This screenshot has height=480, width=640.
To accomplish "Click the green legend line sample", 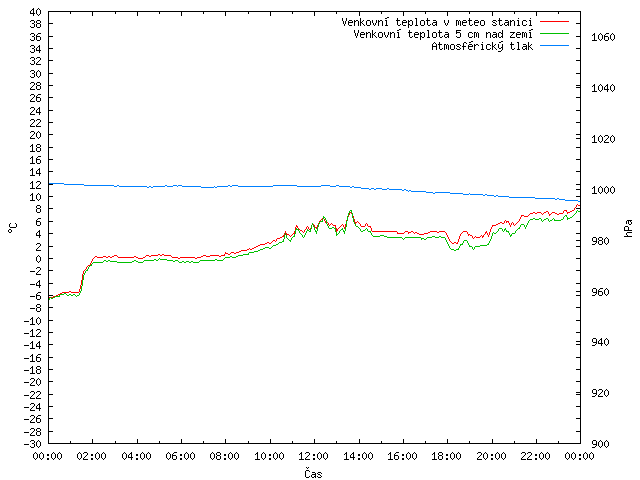I will click(554, 33).
